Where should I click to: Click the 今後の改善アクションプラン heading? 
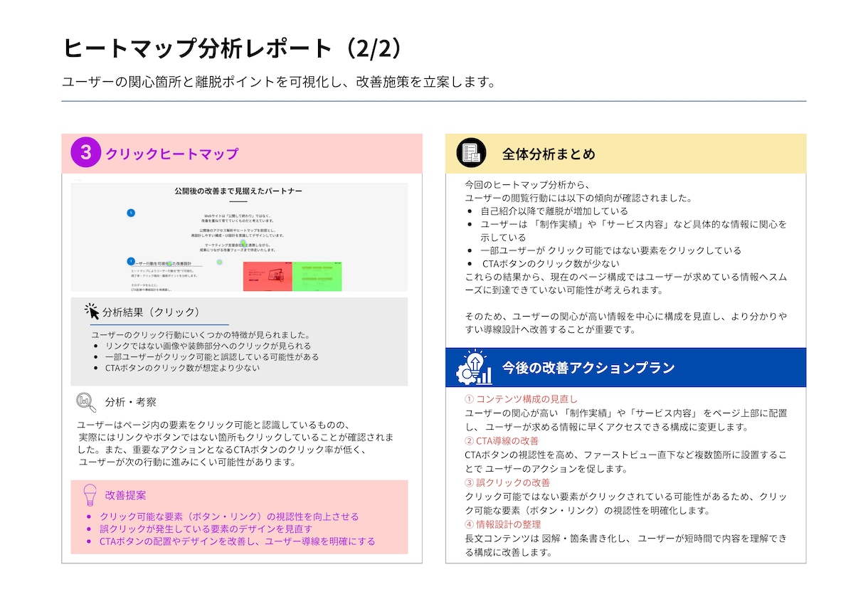(x=588, y=368)
